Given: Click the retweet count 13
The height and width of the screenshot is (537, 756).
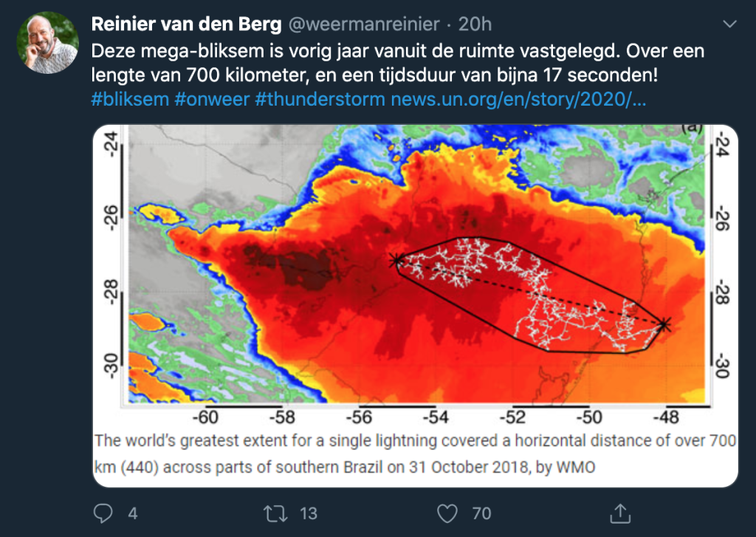Looking at the screenshot, I should [x=309, y=513].
